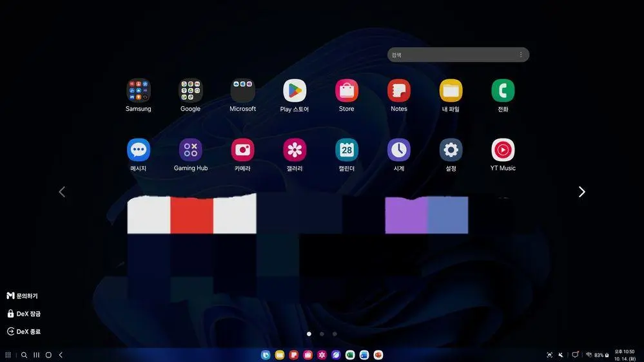Open the Microsoft apps folder
This screenshot has width=644, height=362.
[x=243, y=91]
